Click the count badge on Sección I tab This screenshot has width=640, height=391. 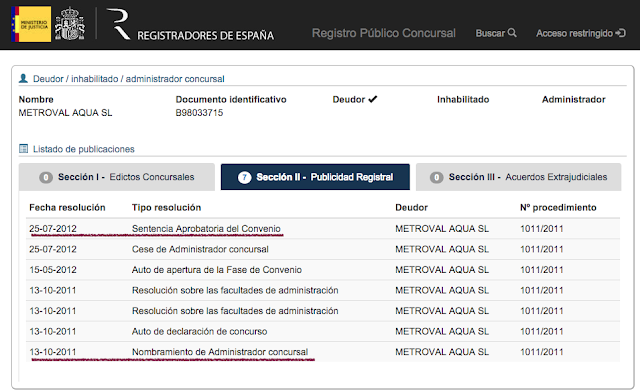click(x=46, y=178)
